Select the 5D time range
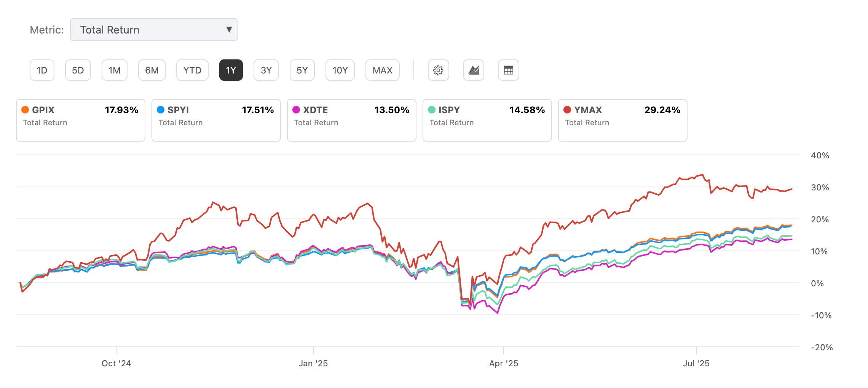The width and height of the screenshot is (868, 388). 78,70
